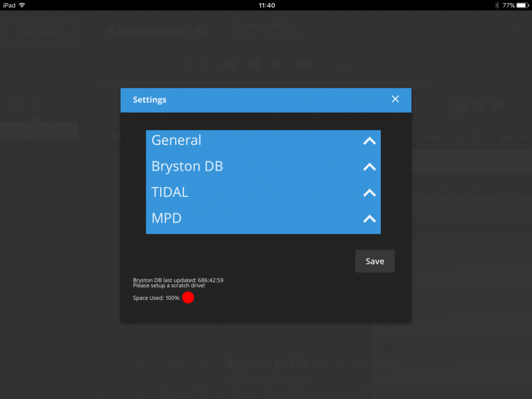This screenshot has width=532, height=399.
Task: Click the previous track button in background
Action: [x=227, y=64]
